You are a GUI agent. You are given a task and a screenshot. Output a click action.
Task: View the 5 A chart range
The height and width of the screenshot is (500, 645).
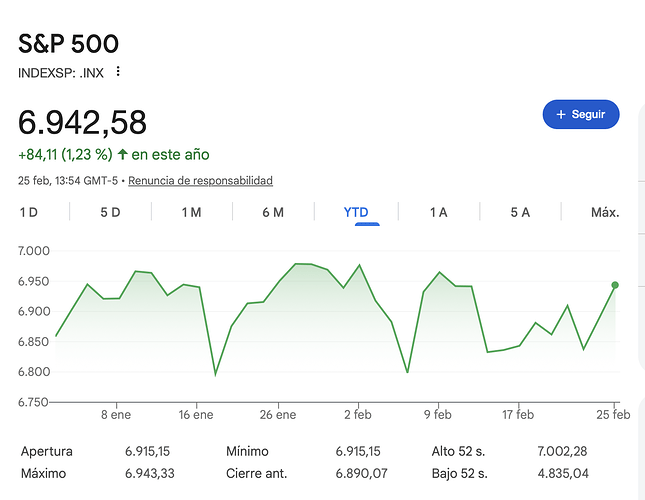click(520, 212)
